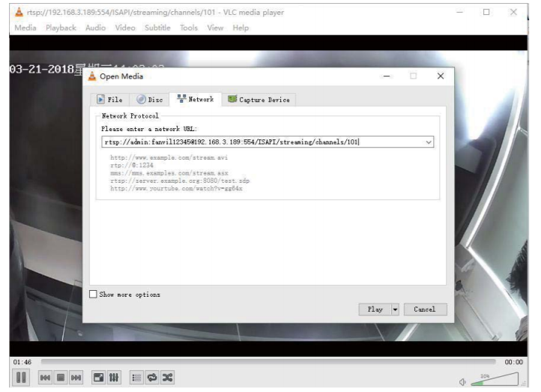This screenshot has height=392, width=541.
Task: Toggle random shuffle icon
Action: [x=167, y=378]
